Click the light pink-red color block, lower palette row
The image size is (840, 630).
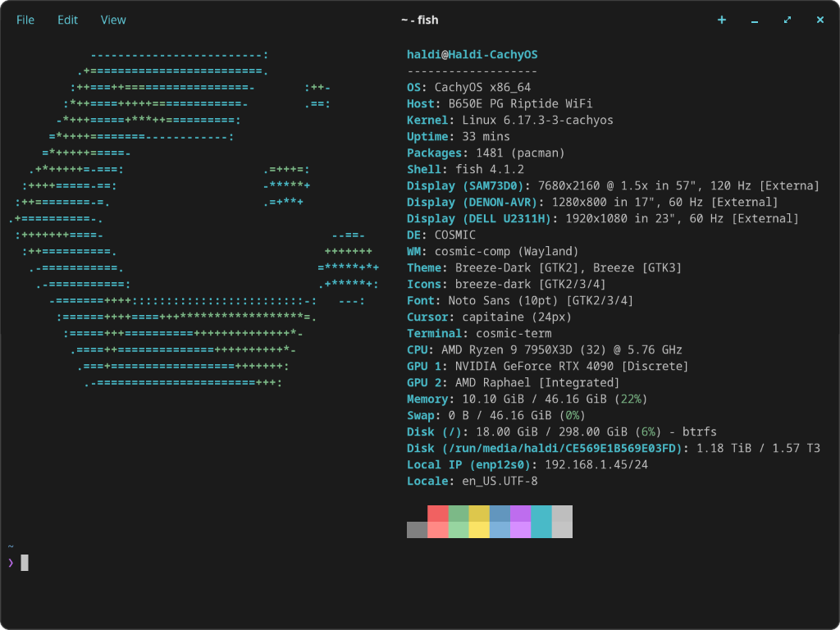click(x=438, y=530)
